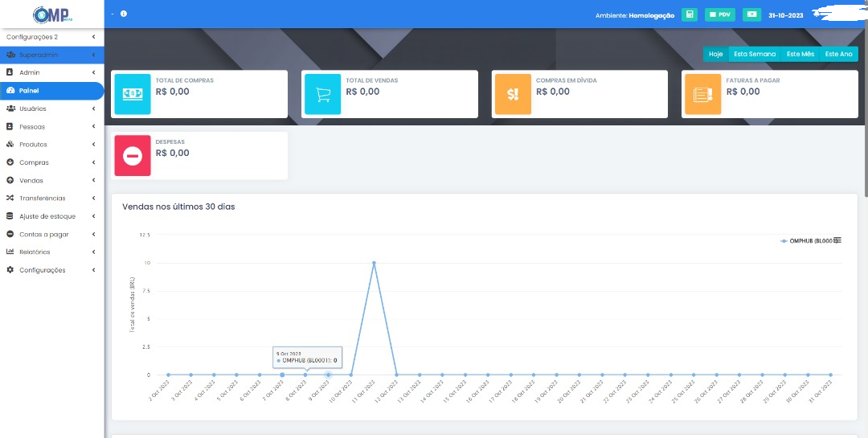The height and width of the screenshot is (438, 868).
Task: Expand the Configurações bottom menu chevron
Action: [x=93, y=270]
